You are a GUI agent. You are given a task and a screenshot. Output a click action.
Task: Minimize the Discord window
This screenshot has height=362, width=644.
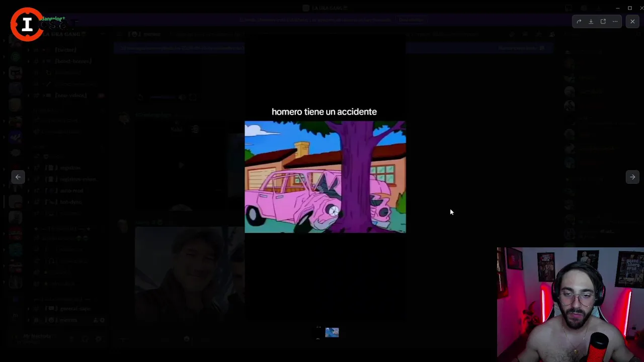[x=617, y=8]
